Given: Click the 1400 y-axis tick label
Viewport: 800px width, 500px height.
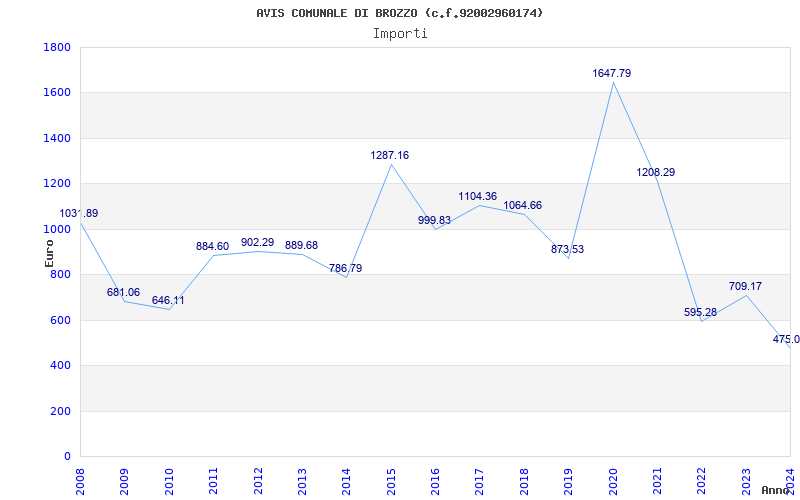Looking at the screenshot, I should pos(57,138).
